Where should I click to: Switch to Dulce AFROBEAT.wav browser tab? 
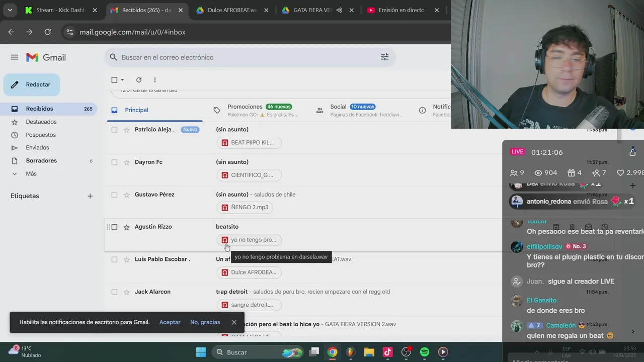pos(232,10)
